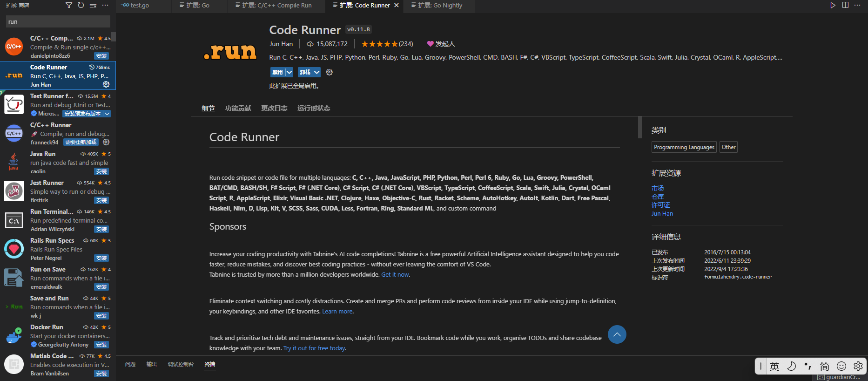Viewport: 868px width, 381px height.
Task: Open the 234 star ratings
Action: (x=387, y=44)
